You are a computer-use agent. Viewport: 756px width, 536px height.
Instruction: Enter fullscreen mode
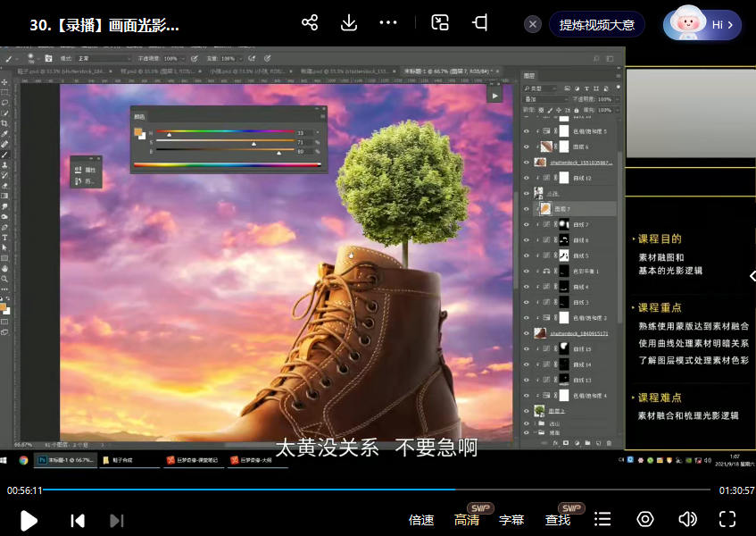727,520
